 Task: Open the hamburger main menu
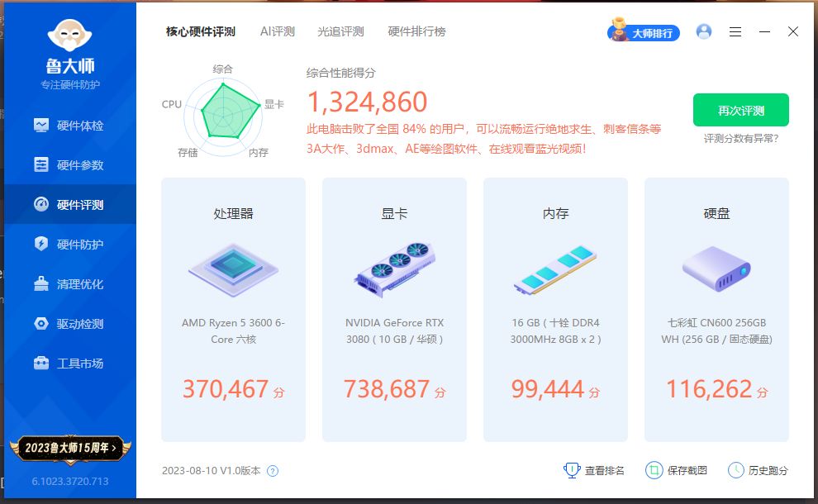pos(735,32)
